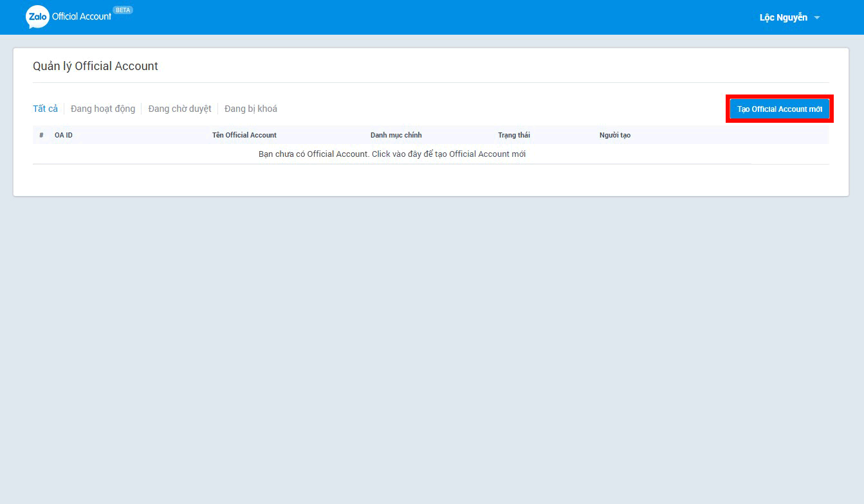This screenshot has height=504, width=864.
Task: Click the Trạng thái column header
Action: (514, 135)
